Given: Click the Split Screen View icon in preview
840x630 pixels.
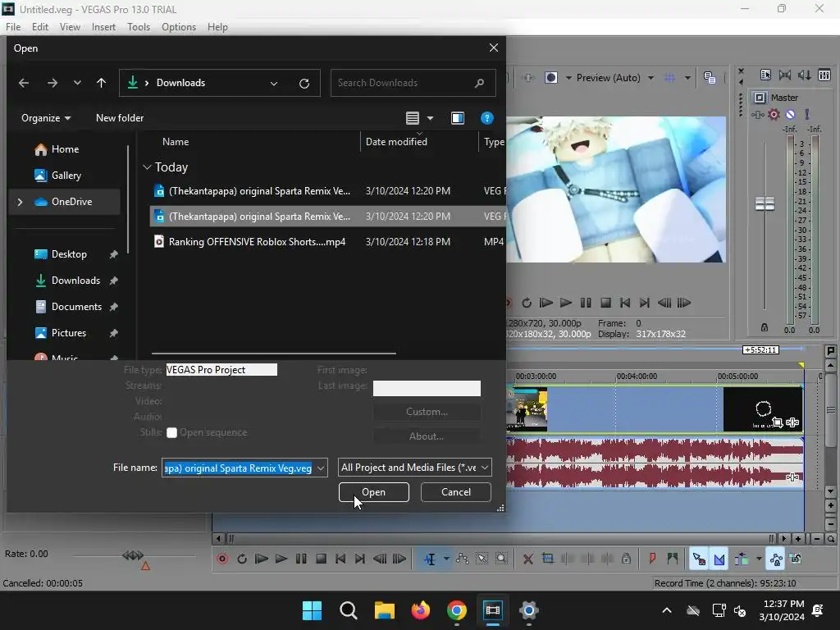Looking at the screenshot, I should (551, 78).
